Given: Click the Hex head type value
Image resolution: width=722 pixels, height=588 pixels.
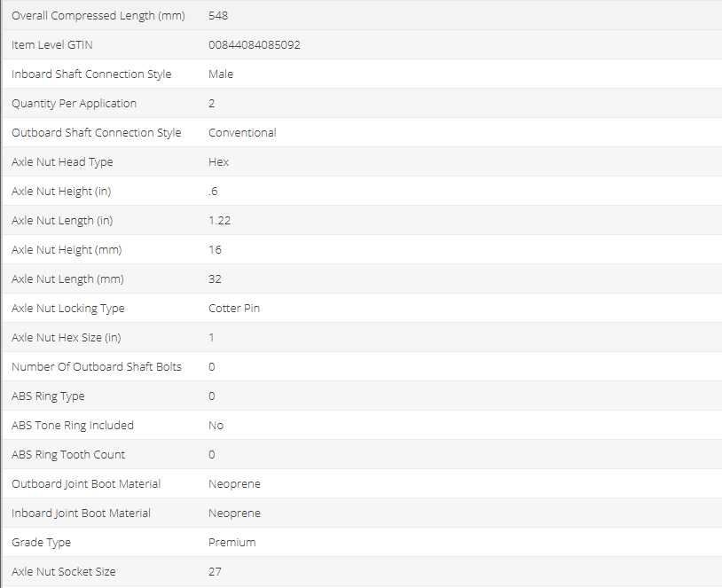Looking at the screenshot, I should (x=218, y=162).
